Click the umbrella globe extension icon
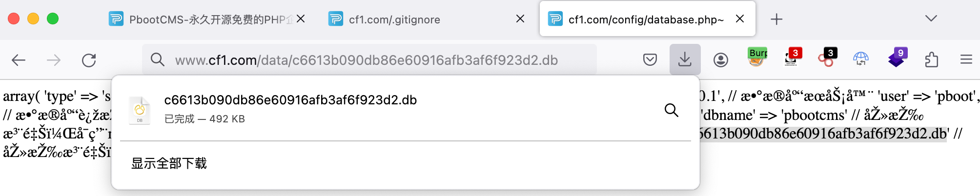Image resolution: width=980 pixels, height=196 pixels. [x=860, y=59]
